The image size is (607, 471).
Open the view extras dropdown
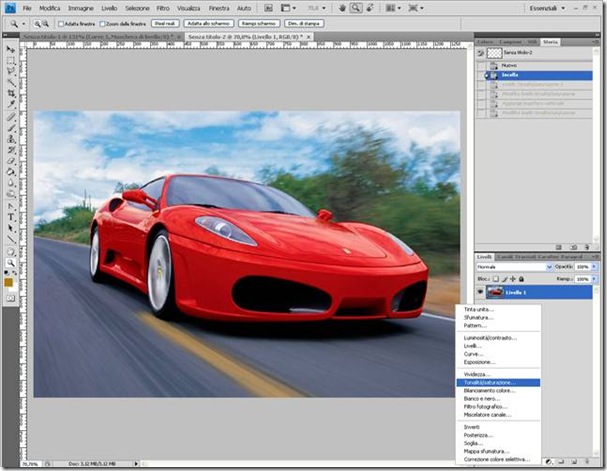288,8
